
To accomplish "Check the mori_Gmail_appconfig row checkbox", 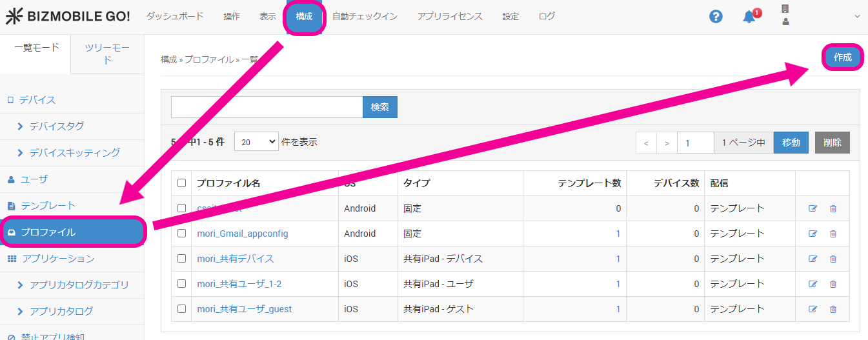I will tap(181, 234).
